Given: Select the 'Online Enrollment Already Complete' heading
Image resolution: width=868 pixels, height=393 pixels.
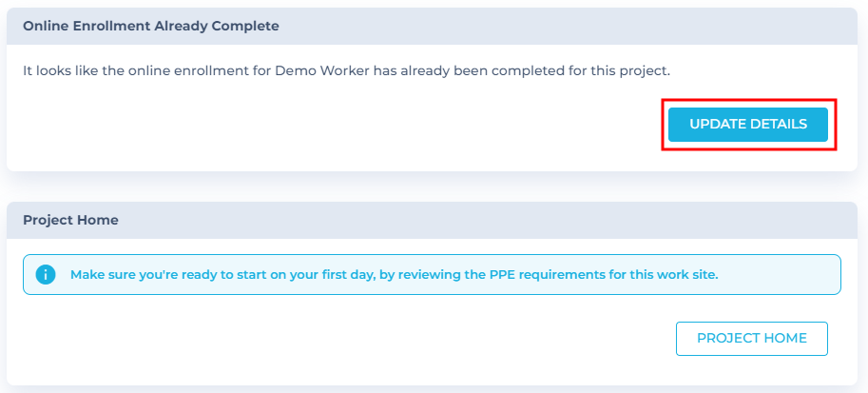Looking at the screenshot, I should [x=151, y=26].
